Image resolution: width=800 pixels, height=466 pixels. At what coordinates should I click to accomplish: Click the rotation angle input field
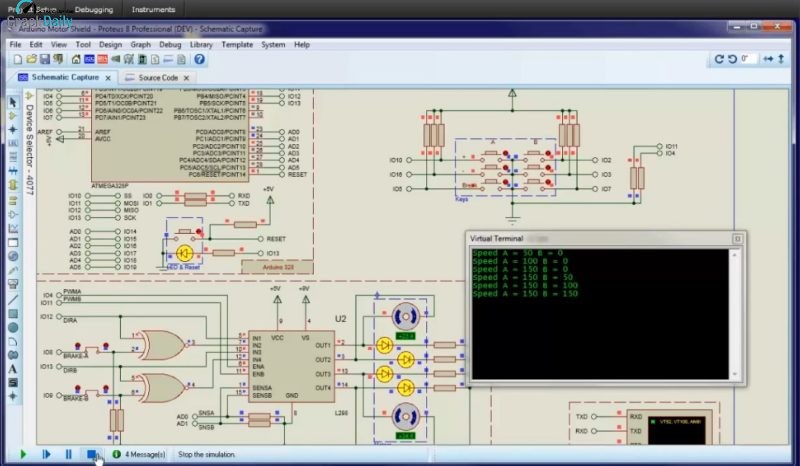click(x=748, y=60)
